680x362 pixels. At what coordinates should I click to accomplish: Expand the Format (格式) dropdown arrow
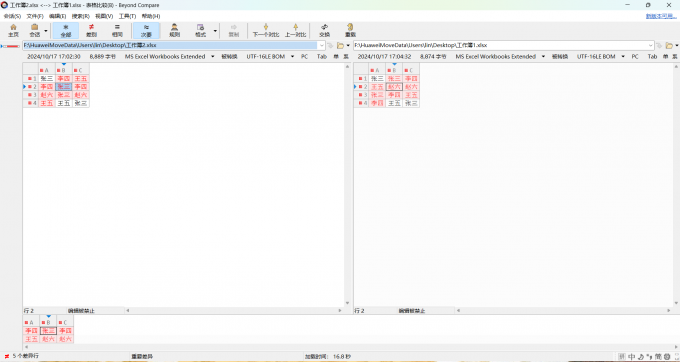pos(215,31)
